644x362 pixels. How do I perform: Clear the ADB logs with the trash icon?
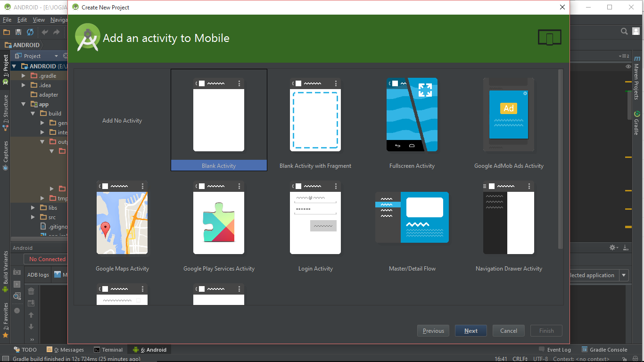click(x=31, y=291)
